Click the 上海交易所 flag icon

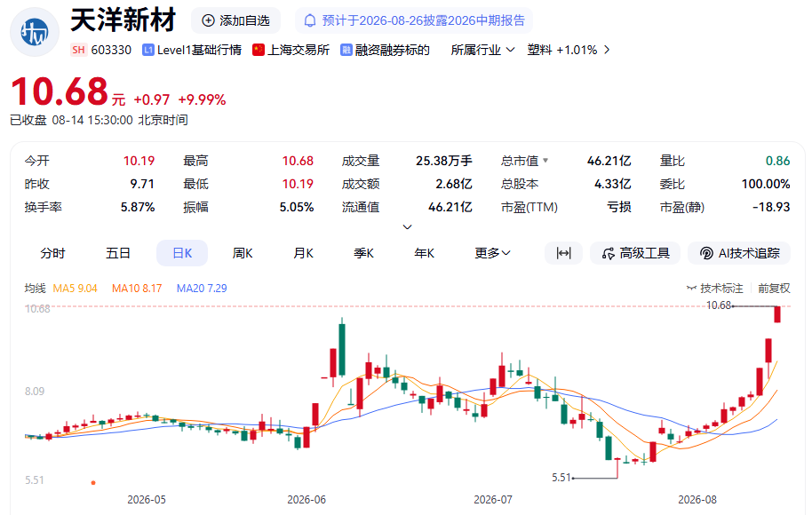(x=259, y=50)
